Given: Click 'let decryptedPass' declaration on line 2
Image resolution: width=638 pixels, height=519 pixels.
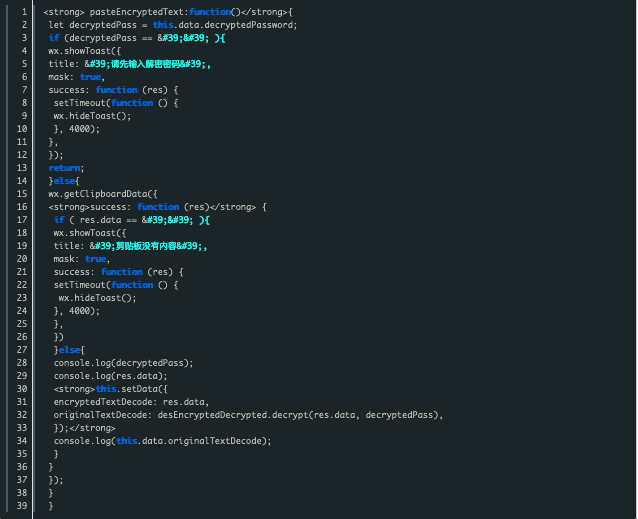Looking at the screenshot, I should click(93, 25).
